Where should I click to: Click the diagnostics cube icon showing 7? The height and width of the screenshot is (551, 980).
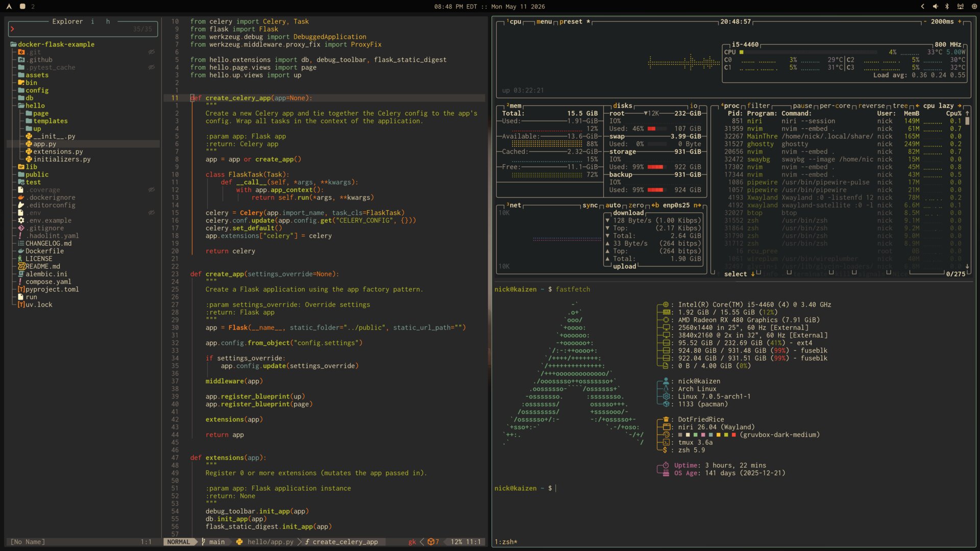pos(431,542)
